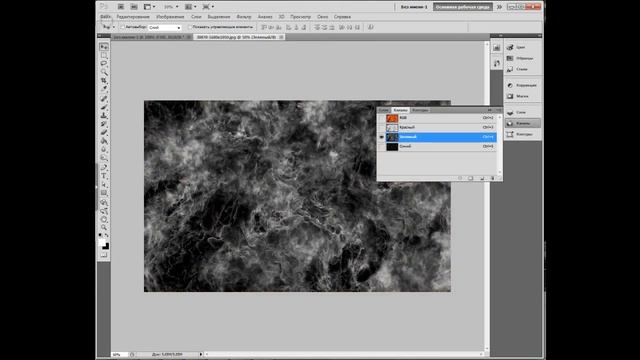Open the Коррекция panel in the dock
This screenshot has width=640, height=360.
tap(523, 85)
